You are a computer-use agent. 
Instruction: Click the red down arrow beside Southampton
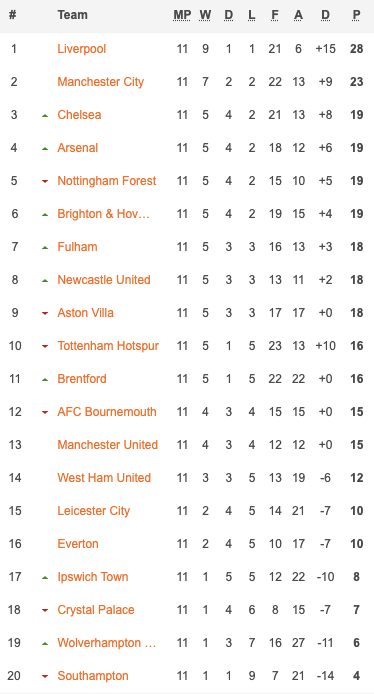coord(45,676)
